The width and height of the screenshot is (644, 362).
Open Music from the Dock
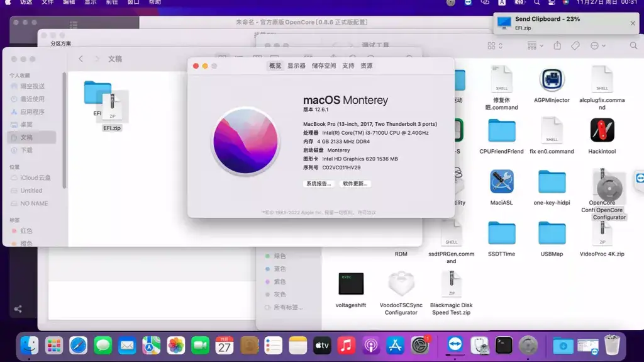[347, 345]
